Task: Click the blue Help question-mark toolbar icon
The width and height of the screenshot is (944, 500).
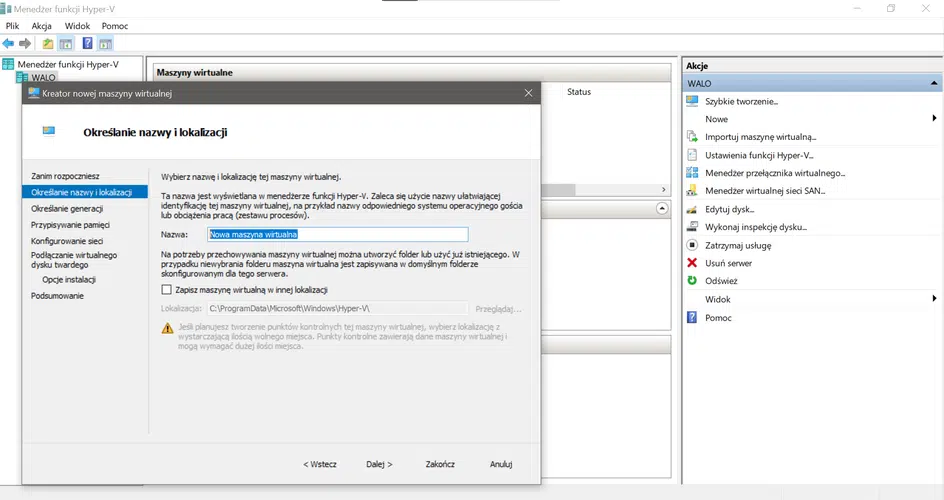Action: pyautogui.click(x=87, y=44)
